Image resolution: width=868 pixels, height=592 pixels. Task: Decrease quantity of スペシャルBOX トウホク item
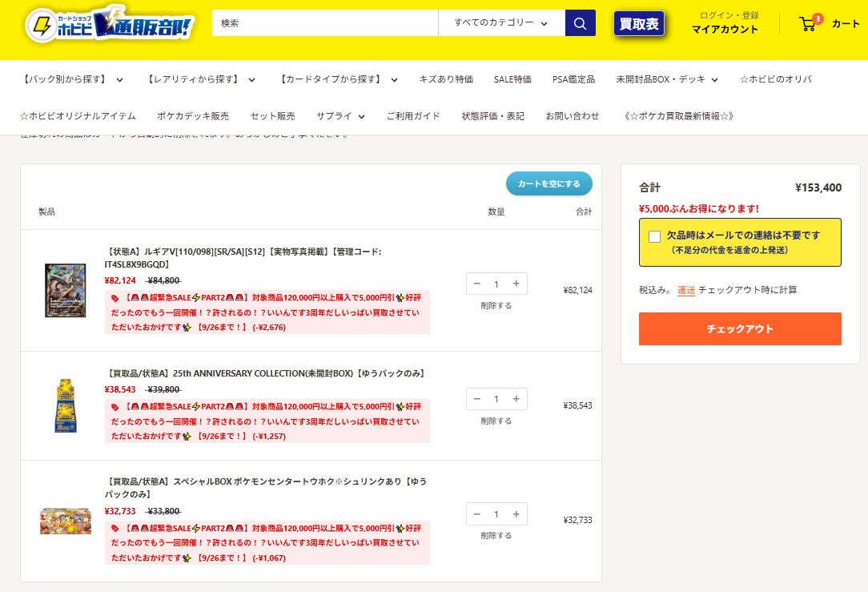[x=477, y=514]
